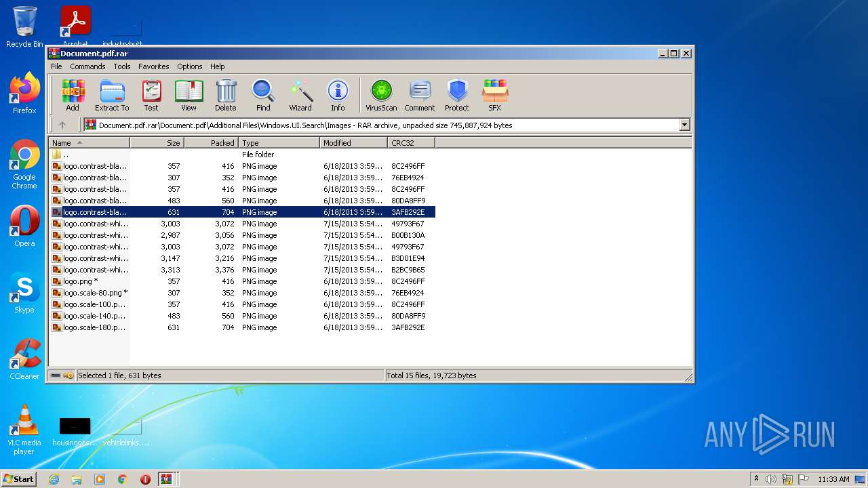Viewport: 868px width, 488px height.
Task: Open the File menu
Action: (56, 66)
